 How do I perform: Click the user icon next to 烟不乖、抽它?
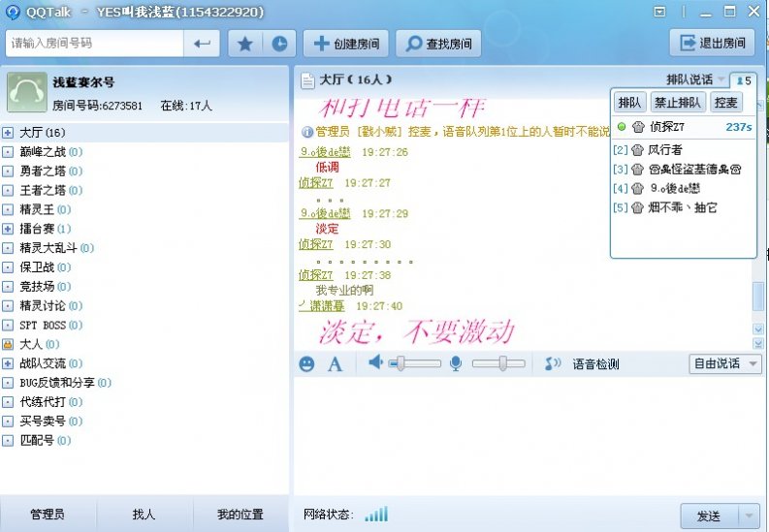point(637,207)
